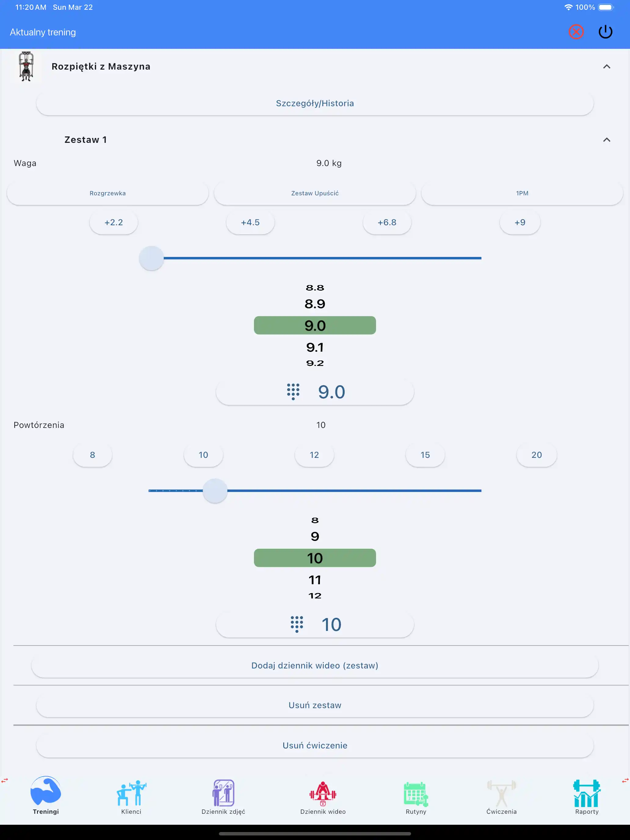Tap the red cancel workout icon
630x840 pixels.
pos(576,32)
